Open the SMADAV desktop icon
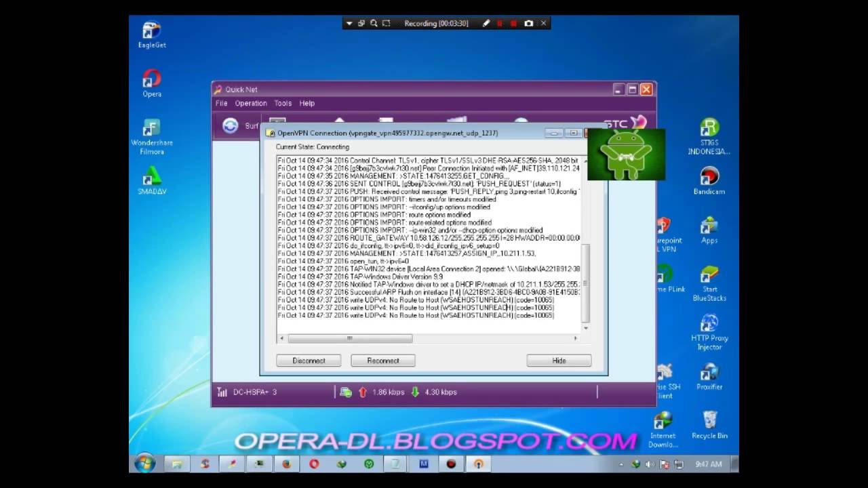This screenshot has width=868, height=488. pyautogui.click(x=151, y=182)
